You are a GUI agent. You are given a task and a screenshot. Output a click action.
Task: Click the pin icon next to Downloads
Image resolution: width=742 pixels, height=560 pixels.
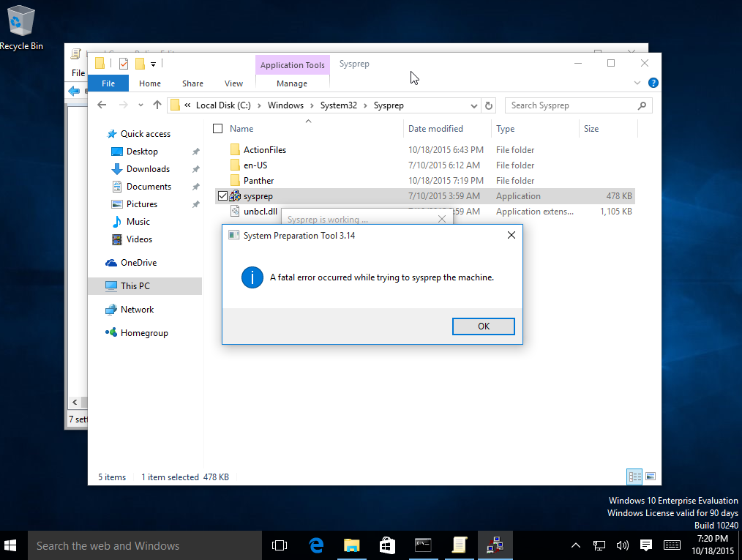(195, 169)
